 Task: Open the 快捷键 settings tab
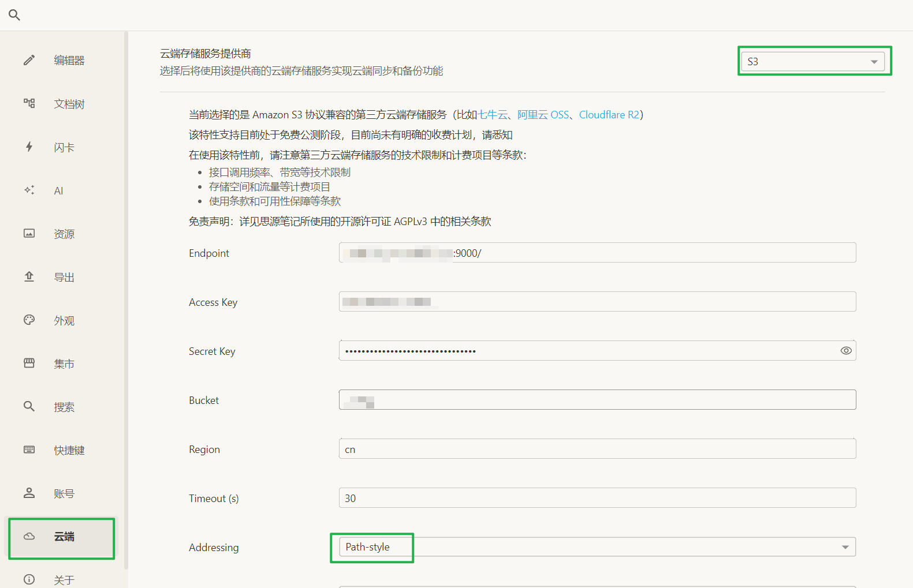coord(61,450)
